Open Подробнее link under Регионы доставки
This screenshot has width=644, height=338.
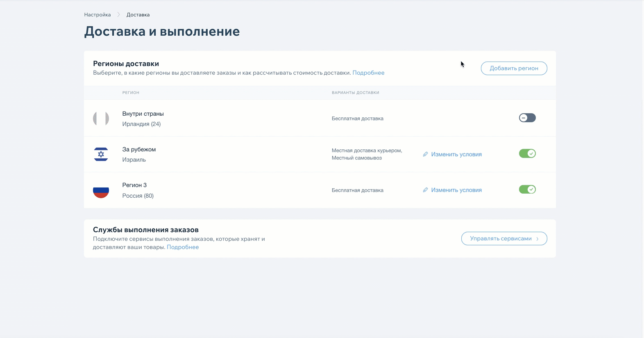[x=368, y=73]
